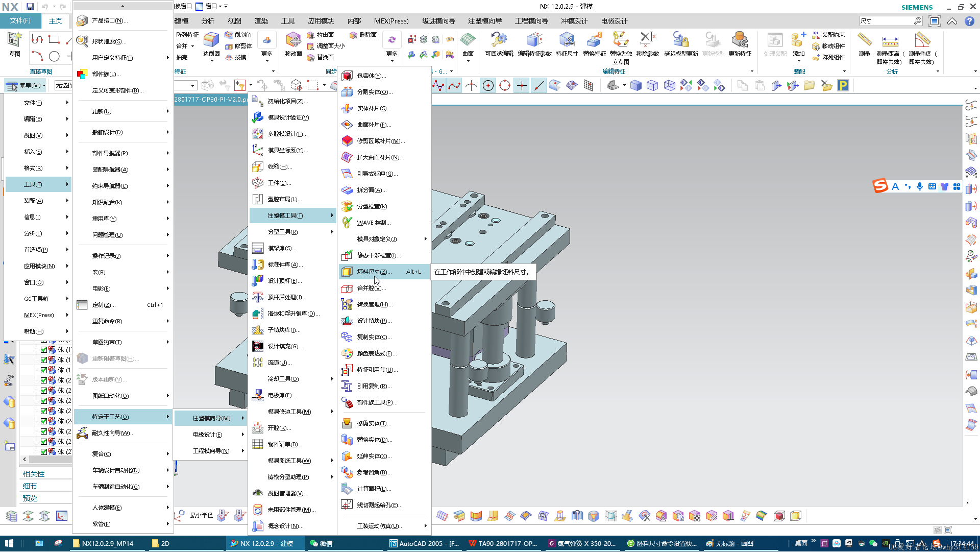Open 标准件库 standard parts library

tap(293, 265)
